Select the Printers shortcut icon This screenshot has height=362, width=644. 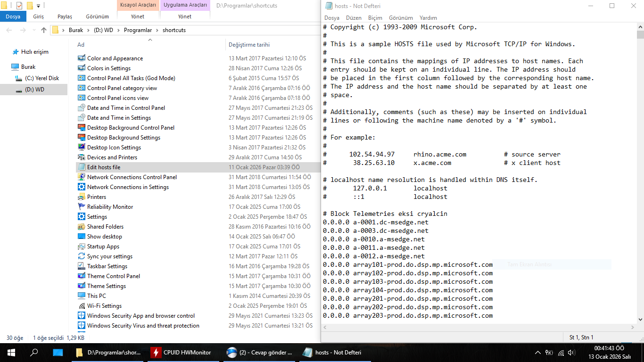82,197
